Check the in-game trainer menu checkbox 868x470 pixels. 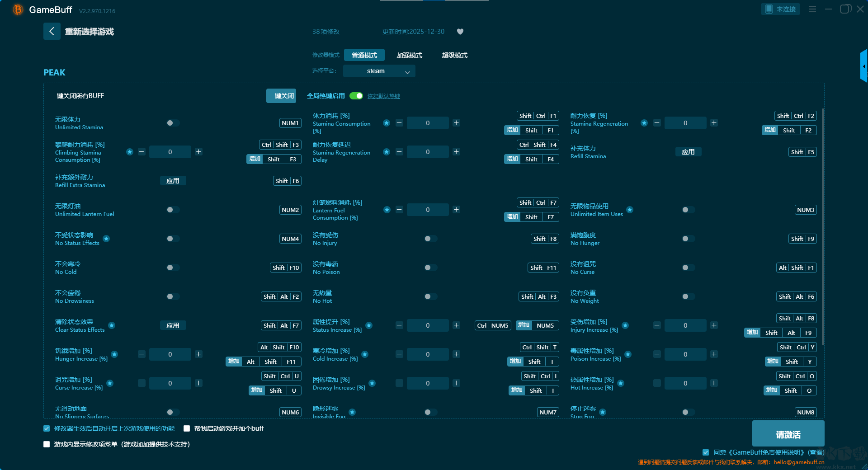click(47, 444)
